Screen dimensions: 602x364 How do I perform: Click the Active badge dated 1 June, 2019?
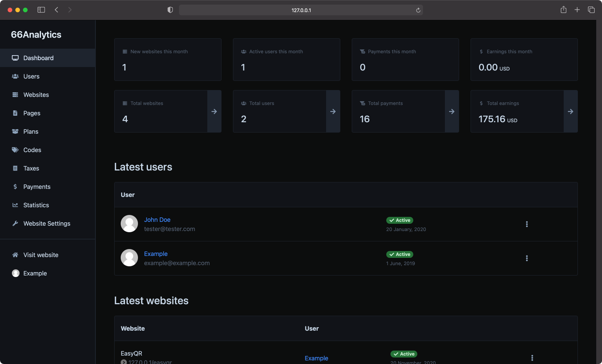pyautogui.click(x=400, y=254)
